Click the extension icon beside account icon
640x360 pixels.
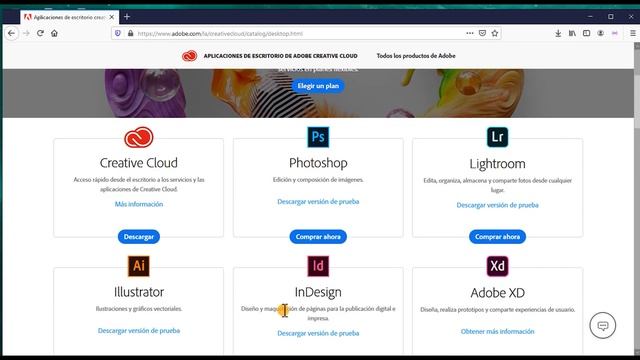(615, 33)
